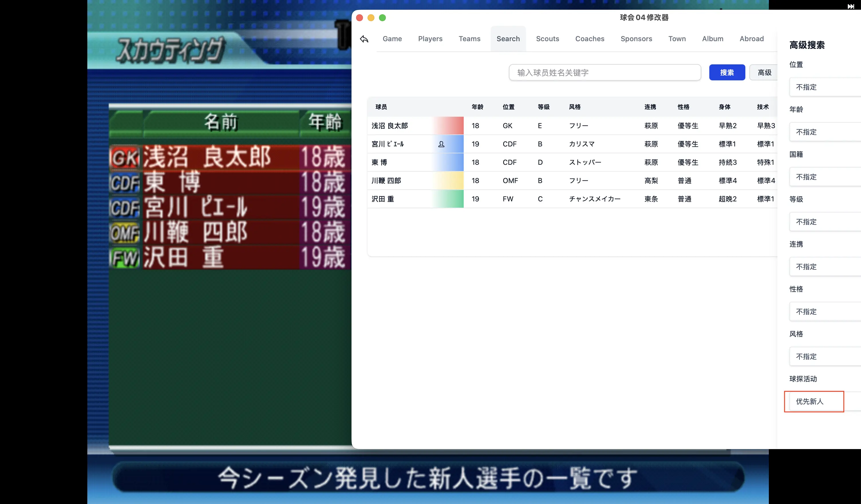
Task: Click the 高级 button next to search
Action: coord(764,72)
